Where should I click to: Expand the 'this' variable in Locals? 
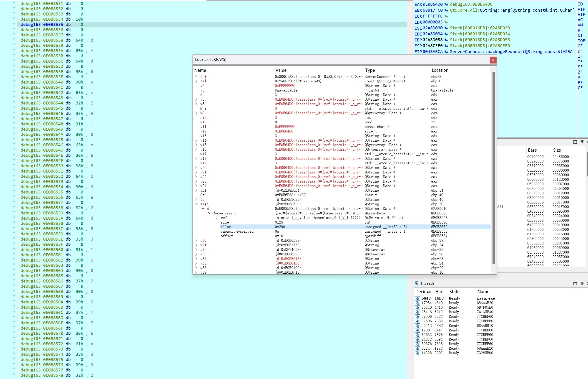click(196, 76)
